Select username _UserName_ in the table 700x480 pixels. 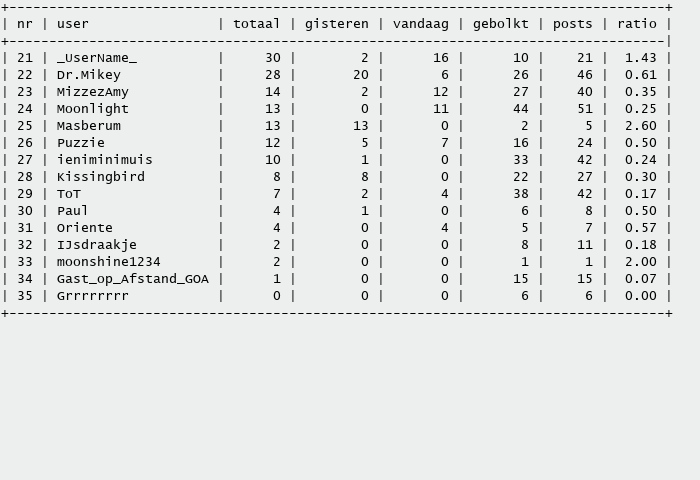point(96,58)
